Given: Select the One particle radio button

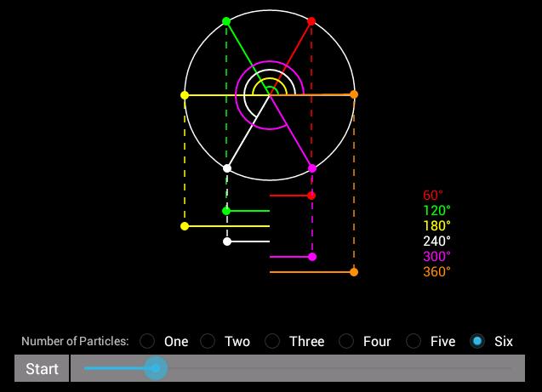Looking at the screenshot, I should [148, 341].
